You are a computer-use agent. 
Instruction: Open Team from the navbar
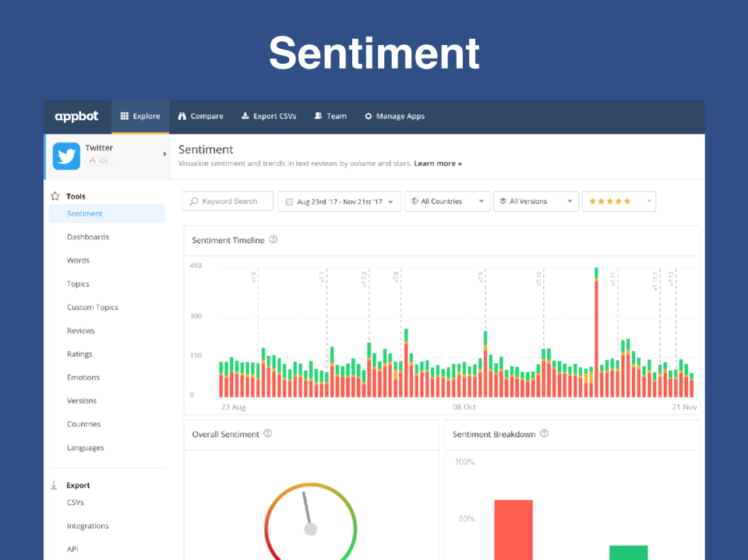319,115
